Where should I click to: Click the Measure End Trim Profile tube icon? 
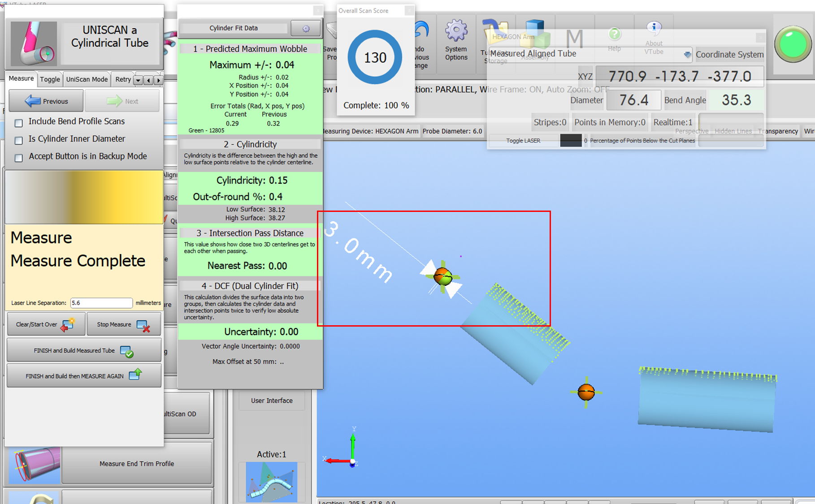pos(35,465)
